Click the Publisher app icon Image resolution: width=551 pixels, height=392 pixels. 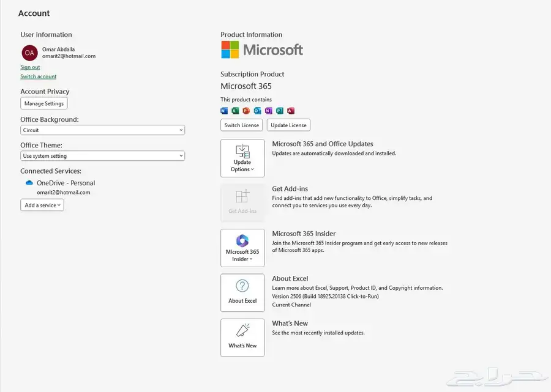pyautogui.click(x=280, y=111)
